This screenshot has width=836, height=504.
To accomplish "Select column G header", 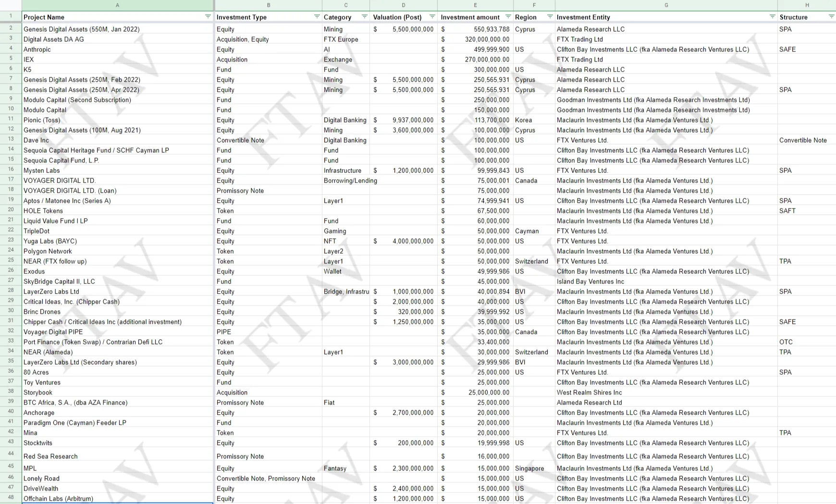I will [666, 5].
